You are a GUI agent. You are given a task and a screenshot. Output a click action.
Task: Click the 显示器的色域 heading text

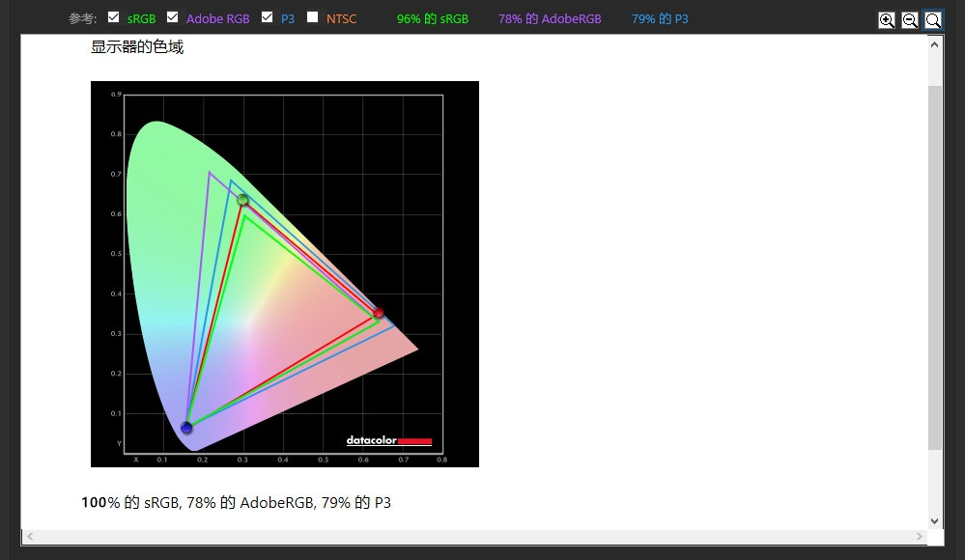(x=137, y=47)
